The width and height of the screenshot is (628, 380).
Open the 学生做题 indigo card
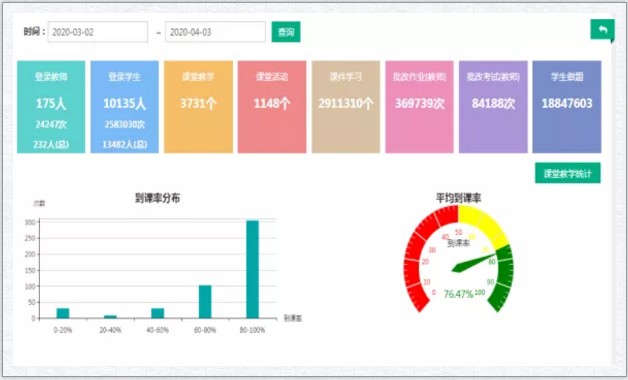tap(567, 107)
